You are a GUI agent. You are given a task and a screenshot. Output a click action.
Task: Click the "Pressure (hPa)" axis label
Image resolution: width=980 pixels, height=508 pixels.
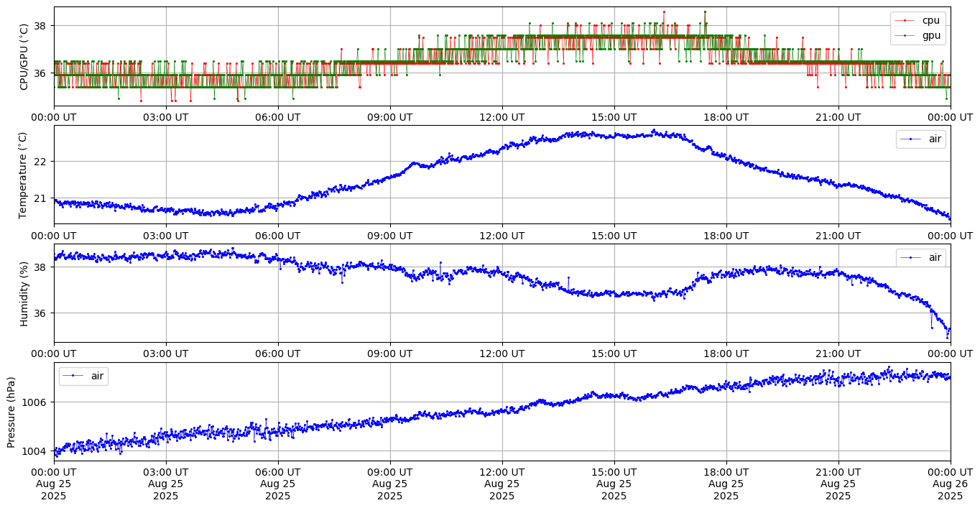click(11, 412)
